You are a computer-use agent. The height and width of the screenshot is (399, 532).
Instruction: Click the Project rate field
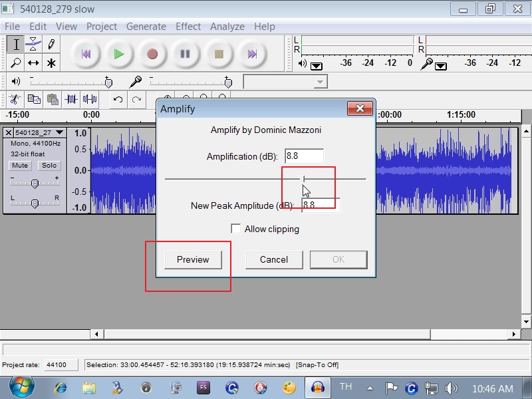pyautogui.click(x=61, y=364)
